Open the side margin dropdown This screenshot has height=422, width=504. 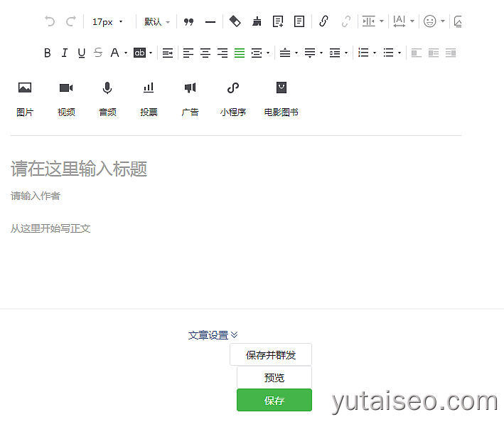373,21
